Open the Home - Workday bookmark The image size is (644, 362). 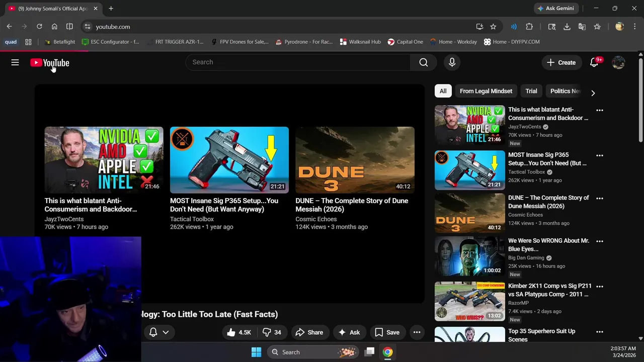[453, 42]
